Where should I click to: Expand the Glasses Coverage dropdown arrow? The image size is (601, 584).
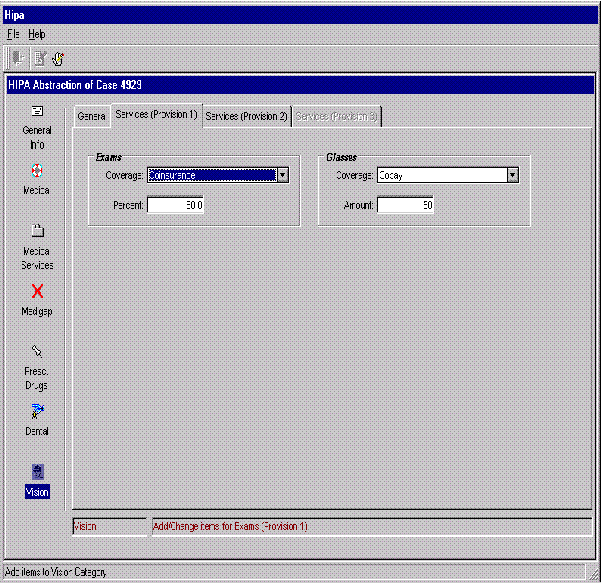[x=512, y=175]
